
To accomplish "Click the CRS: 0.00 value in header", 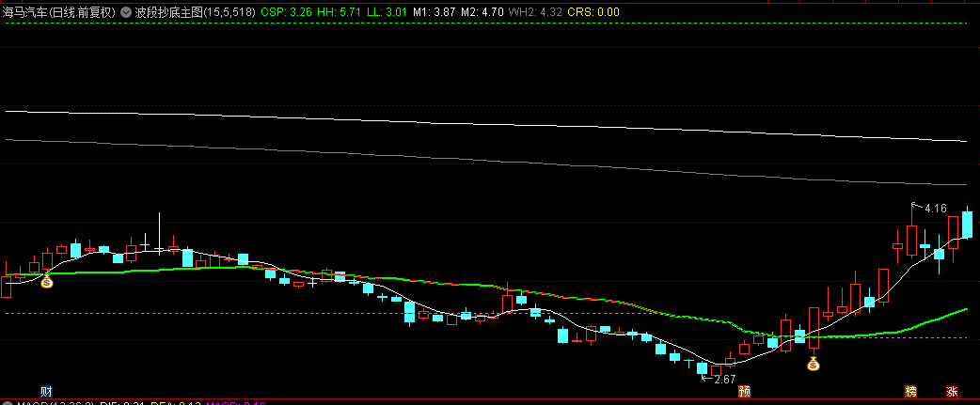I will tap(593, 12).
